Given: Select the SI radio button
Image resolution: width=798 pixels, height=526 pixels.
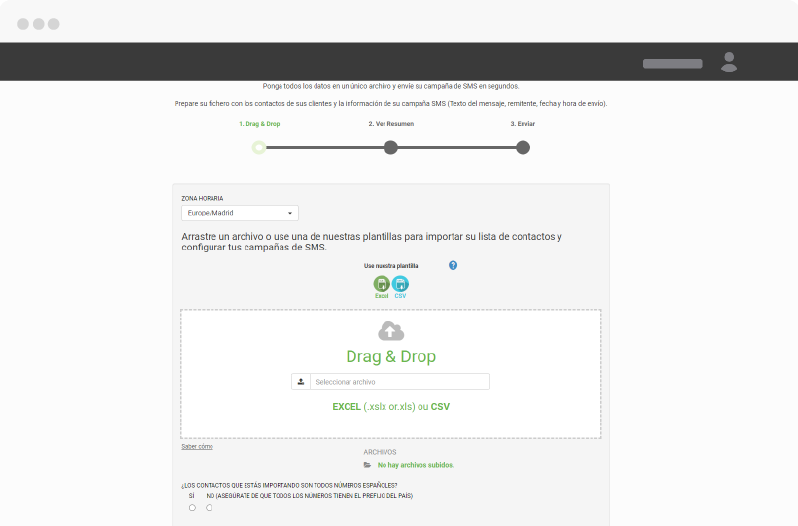Looking at the screenshot, I should tap(192, 508).
